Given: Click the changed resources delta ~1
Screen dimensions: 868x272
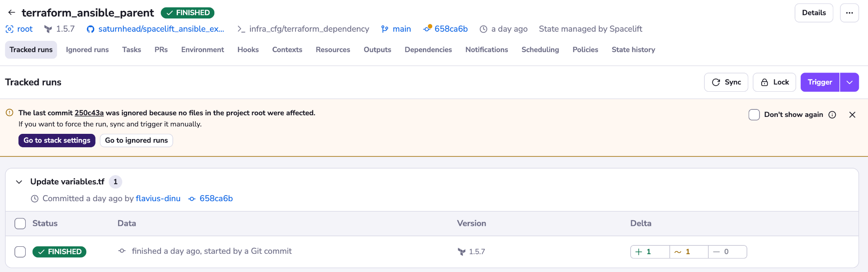Looking at the screenshot, I should coord(689,252).
